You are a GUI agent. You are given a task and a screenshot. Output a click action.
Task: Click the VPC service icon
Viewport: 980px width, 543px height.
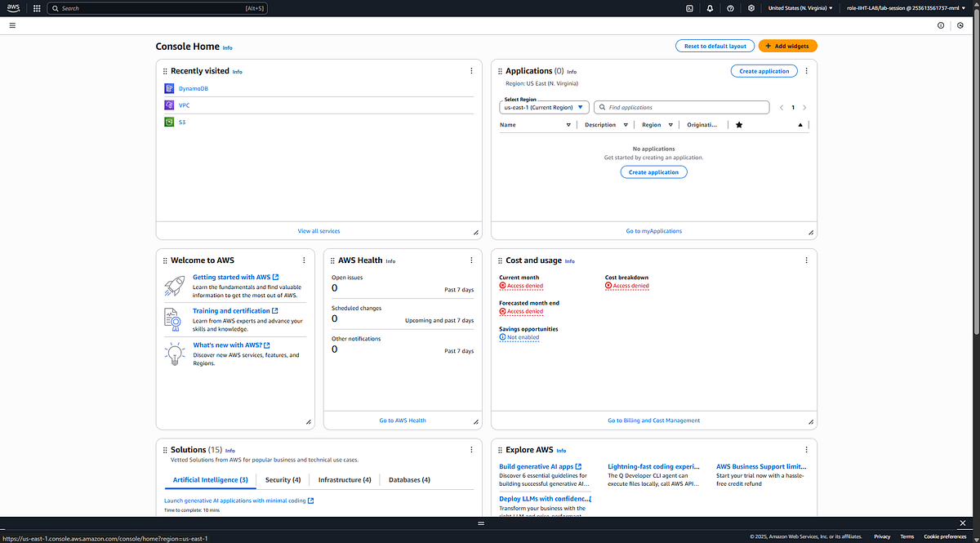click(x=169, y=105)
